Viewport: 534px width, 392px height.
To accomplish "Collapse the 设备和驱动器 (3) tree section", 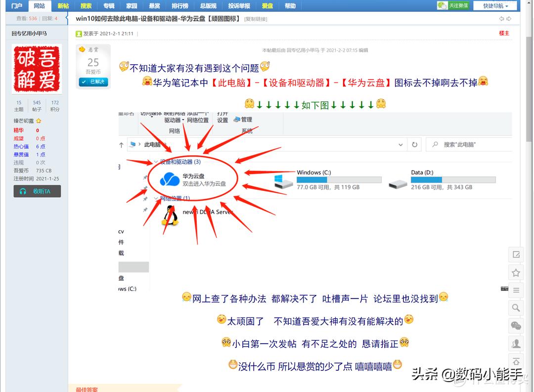I will 155,161.
